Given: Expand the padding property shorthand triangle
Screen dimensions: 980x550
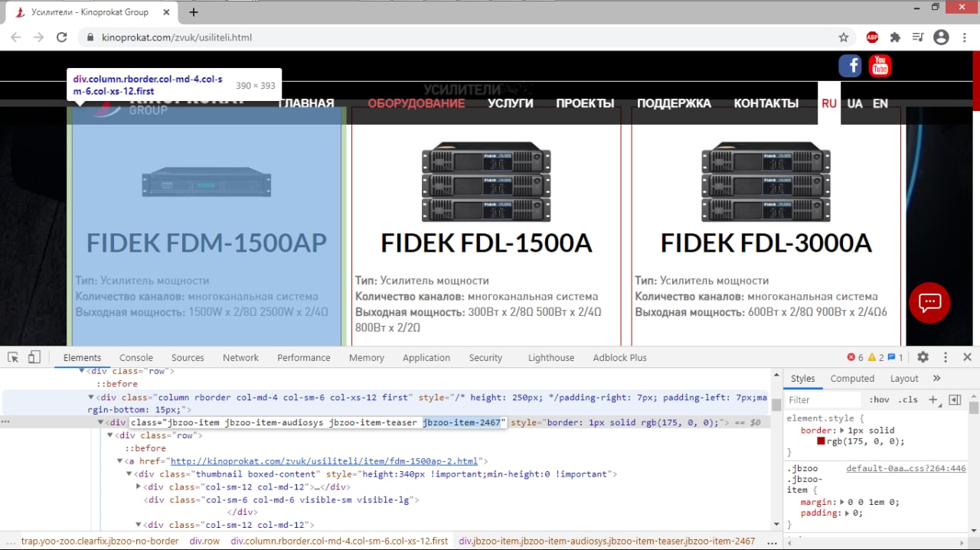Looking at the screenshot, I should pyautogui.click(x=848, y=513).
